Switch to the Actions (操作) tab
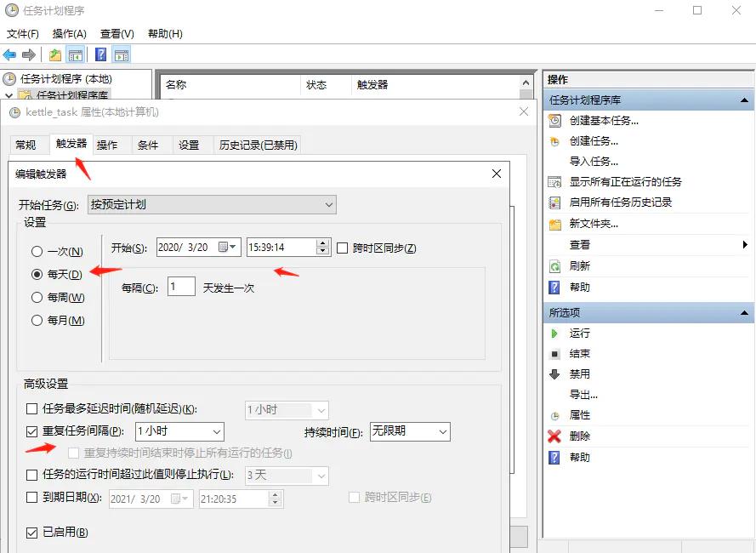Image resolution: width=756 pixels, height=553 pixels. pos(107,145)
